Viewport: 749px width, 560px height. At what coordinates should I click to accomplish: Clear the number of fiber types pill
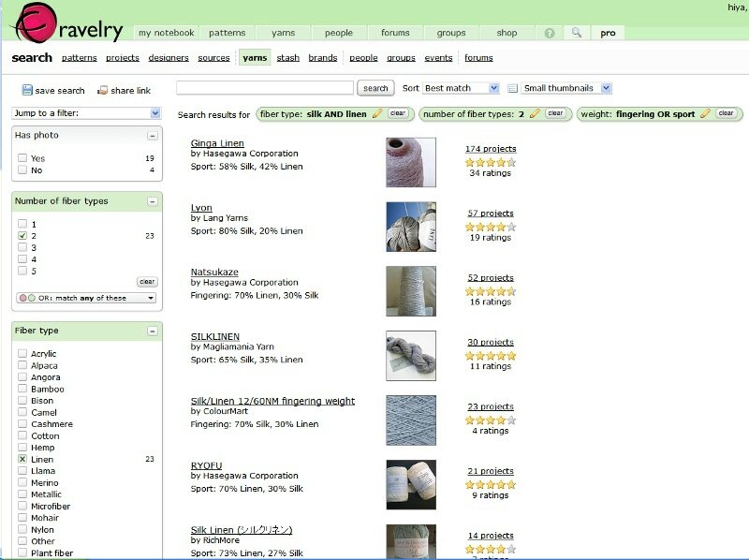tap(555, 113)
